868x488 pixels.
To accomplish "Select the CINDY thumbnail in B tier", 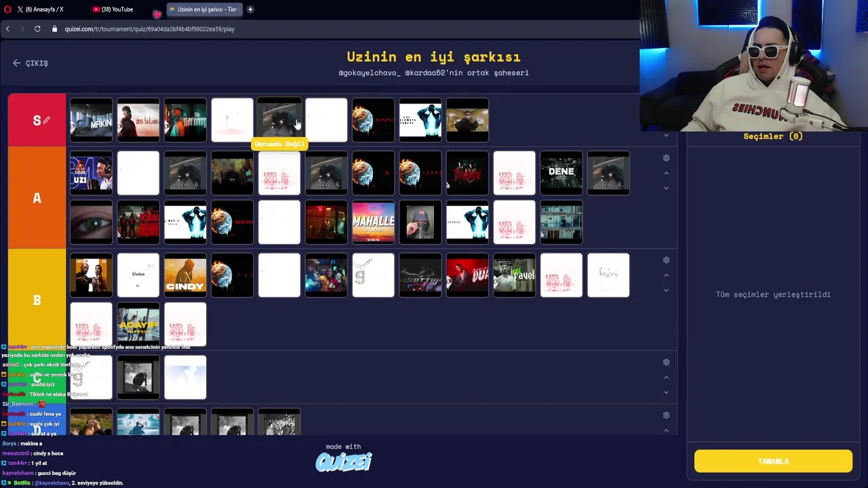I will pos(185,275).
